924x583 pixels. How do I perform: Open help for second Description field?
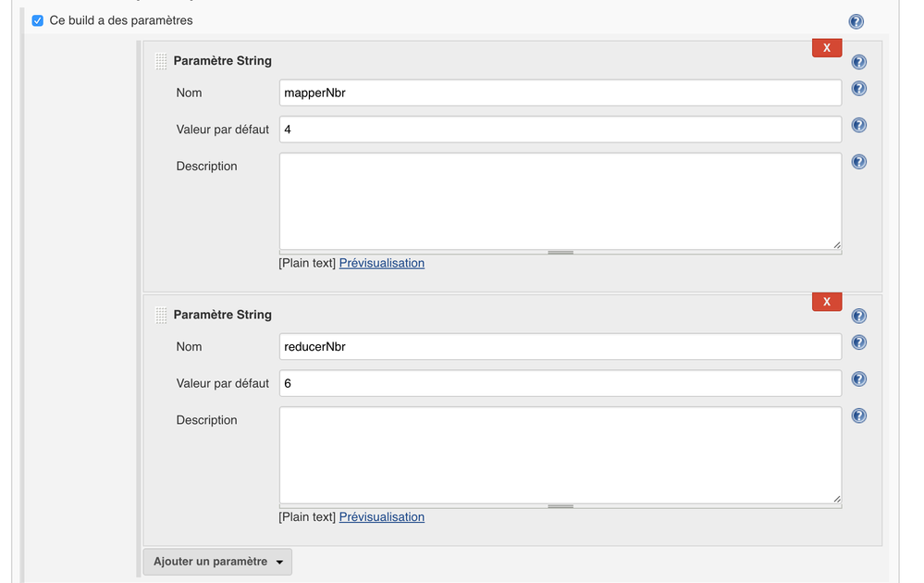[858, 416]
